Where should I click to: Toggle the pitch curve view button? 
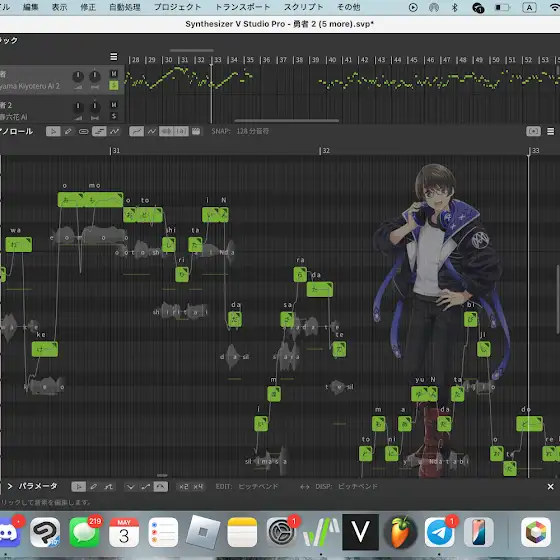[x=136, y=131]
